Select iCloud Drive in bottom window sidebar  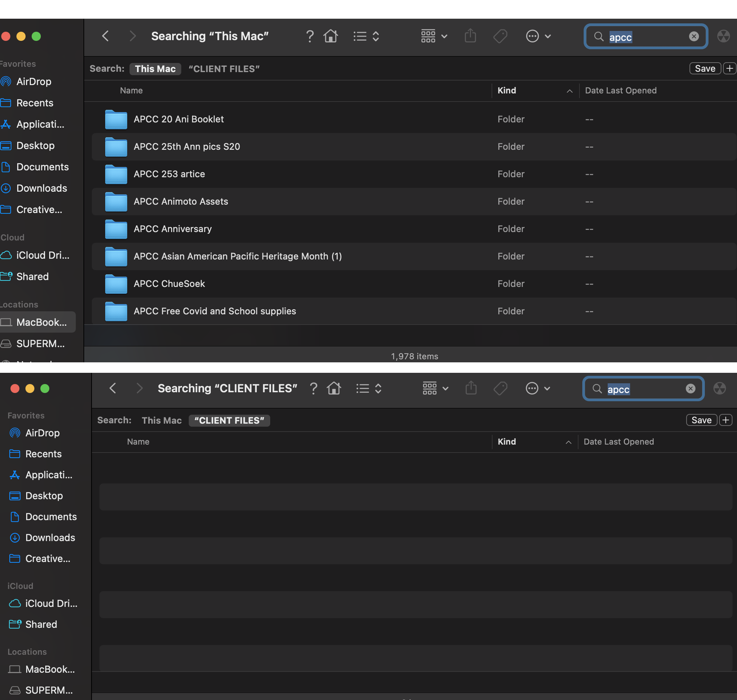pyautogui.click(x=51, y=603)
